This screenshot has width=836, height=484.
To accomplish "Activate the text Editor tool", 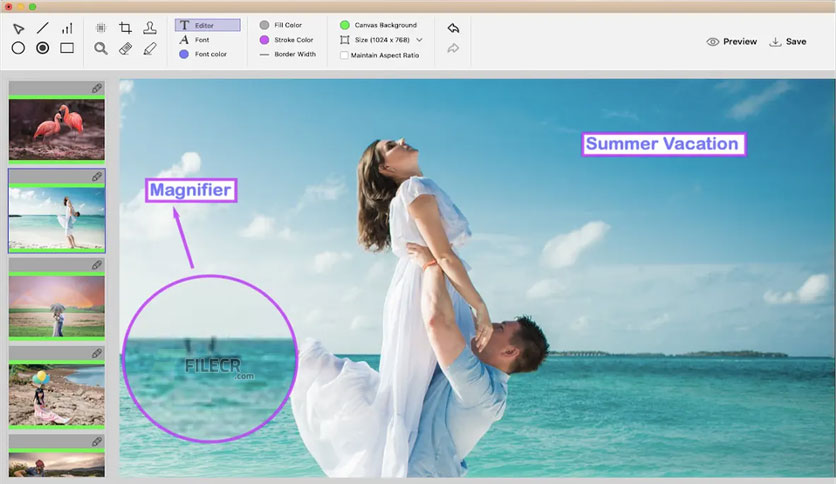I will pos(207,25).
